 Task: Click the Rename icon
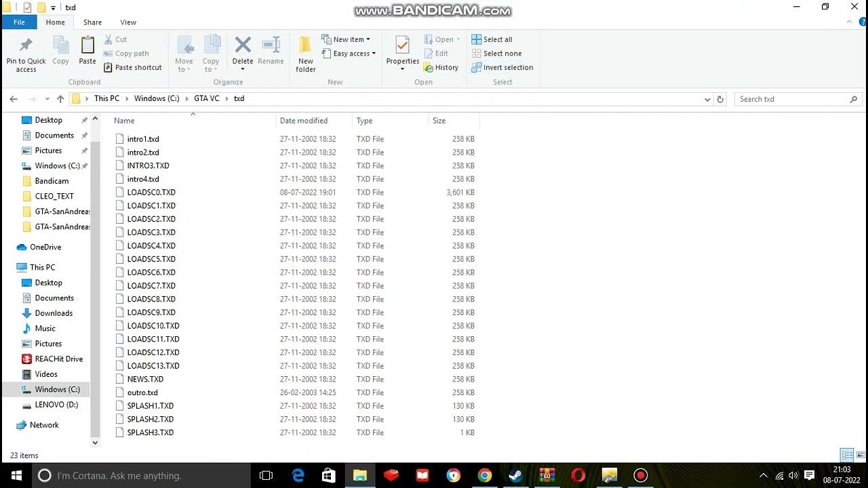(271, 45)
